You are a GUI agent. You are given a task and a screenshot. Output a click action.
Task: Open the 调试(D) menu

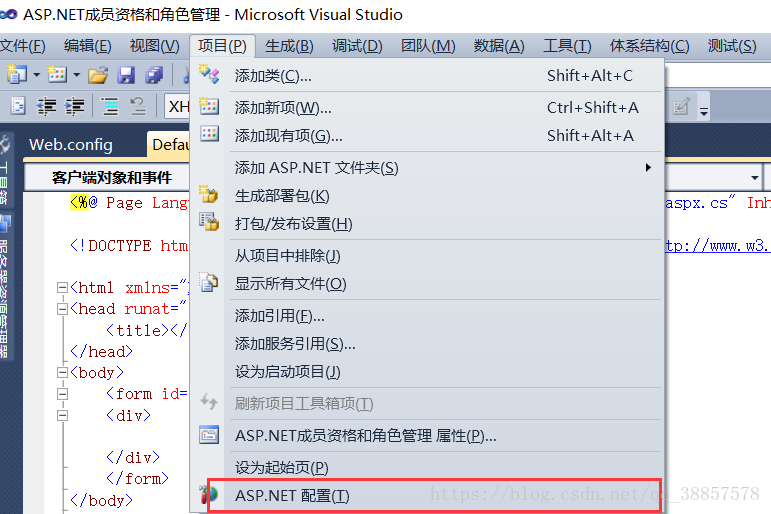click(x=357, y=46)
